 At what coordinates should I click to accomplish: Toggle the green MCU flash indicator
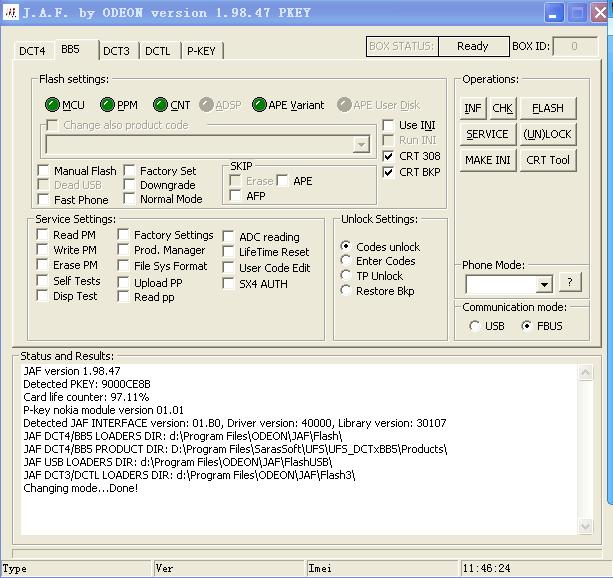point(52,105)
